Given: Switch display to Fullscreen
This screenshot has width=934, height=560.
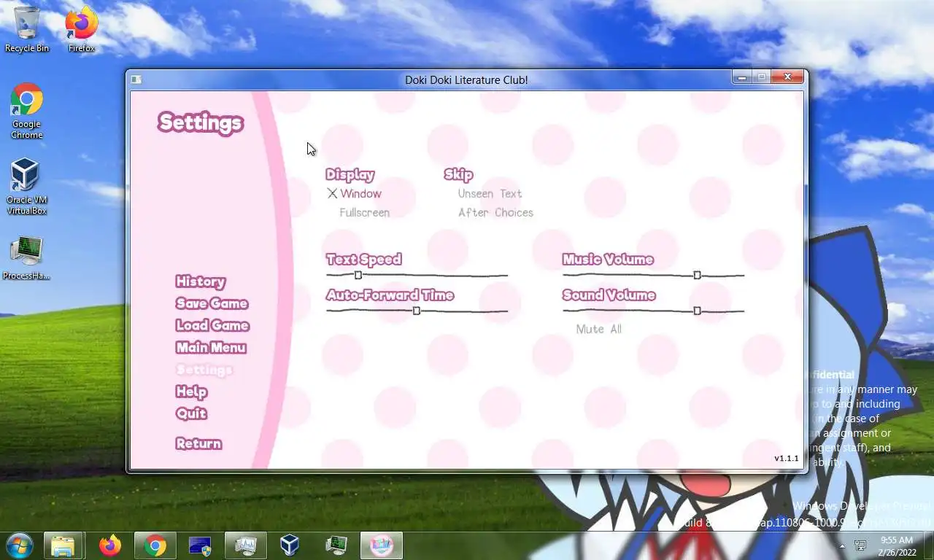Looking at the screenshot, I should tap(364, 213).
